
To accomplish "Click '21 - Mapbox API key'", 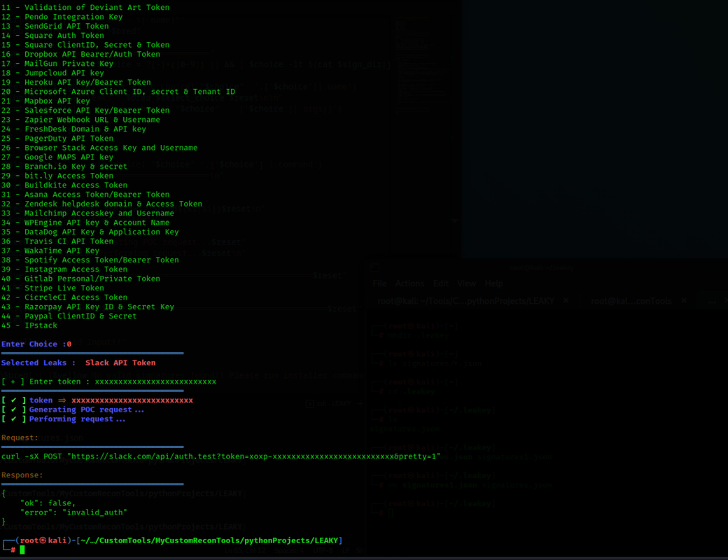I will tap(45, 101).
